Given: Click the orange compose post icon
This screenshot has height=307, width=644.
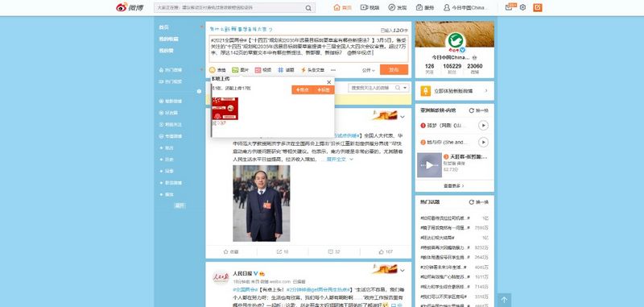Looking at the screenshot, I should point(538,7).
